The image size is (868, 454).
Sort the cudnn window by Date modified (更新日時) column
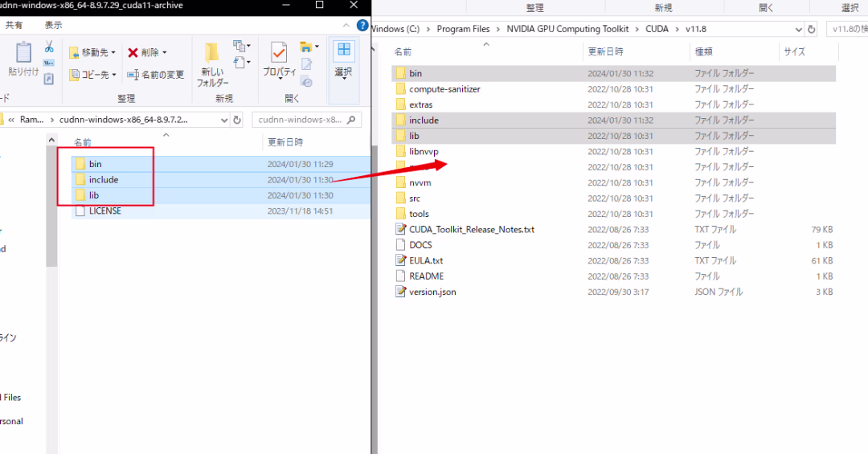click(x=285, y=142)
